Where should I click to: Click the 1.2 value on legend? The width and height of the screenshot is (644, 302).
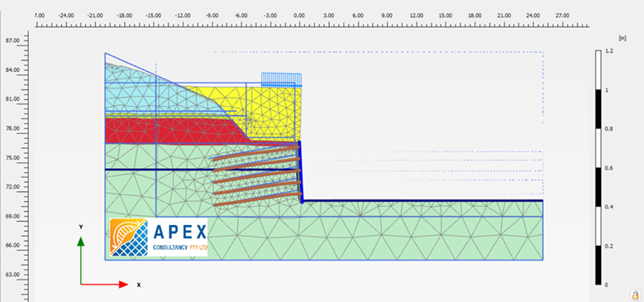pyautogui.click(x=609, y=51)
